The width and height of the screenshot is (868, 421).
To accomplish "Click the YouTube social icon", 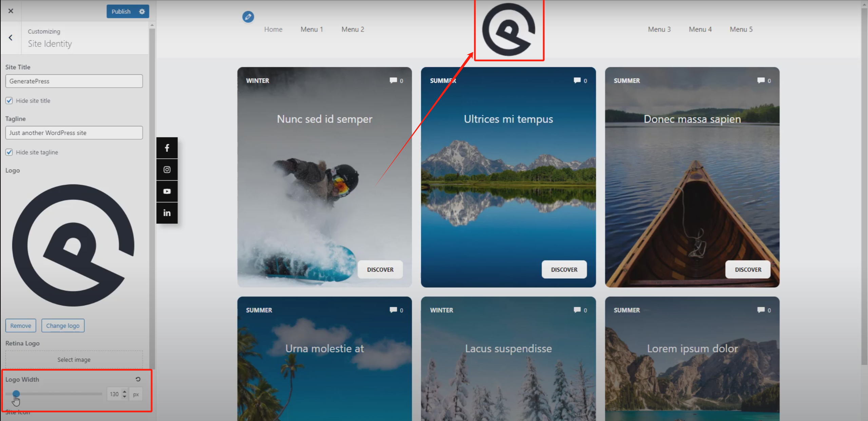I will (167, 191).
